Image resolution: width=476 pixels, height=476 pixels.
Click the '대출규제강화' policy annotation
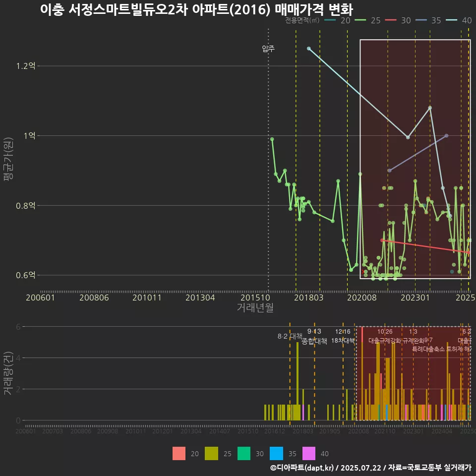pyautogui.click(x=385, y=341)
